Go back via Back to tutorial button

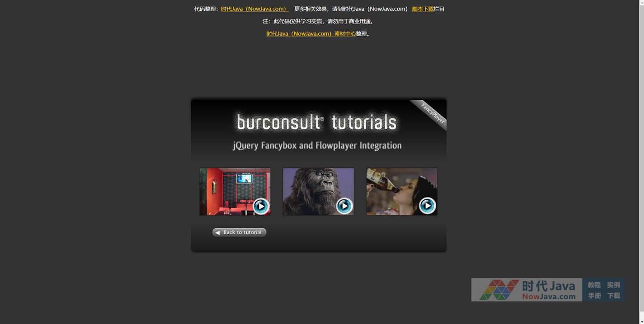(239, 232)
